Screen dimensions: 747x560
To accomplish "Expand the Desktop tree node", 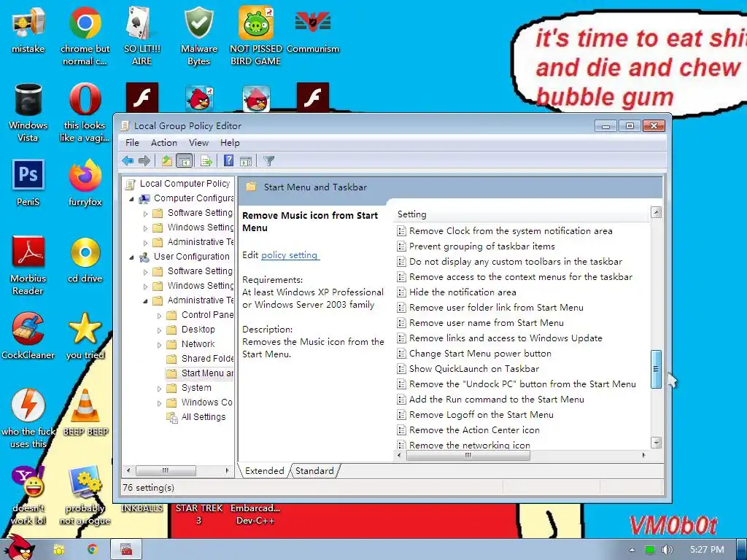I will point(160,330).
